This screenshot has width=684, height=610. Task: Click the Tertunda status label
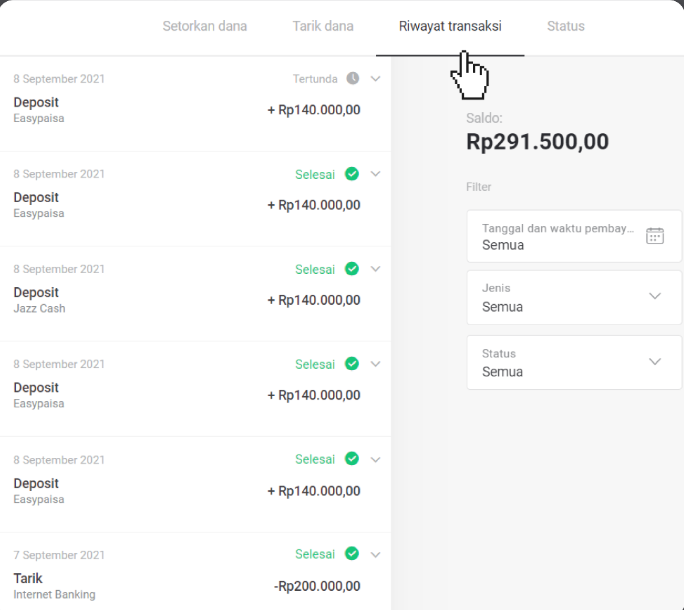point(315,79)
